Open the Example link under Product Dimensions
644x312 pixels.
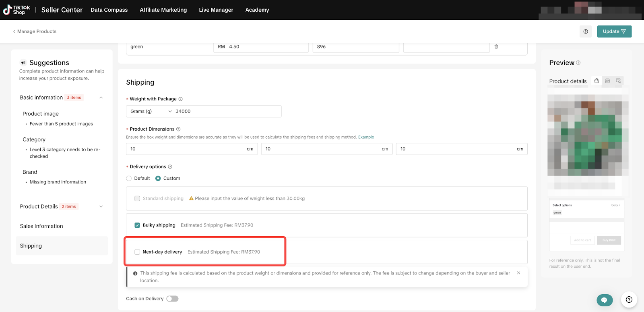point(366,137)
